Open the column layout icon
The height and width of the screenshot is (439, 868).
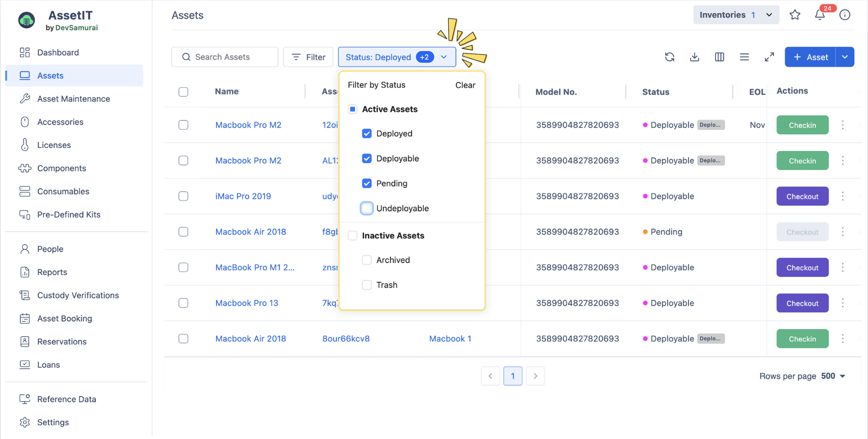click(719, 57)
